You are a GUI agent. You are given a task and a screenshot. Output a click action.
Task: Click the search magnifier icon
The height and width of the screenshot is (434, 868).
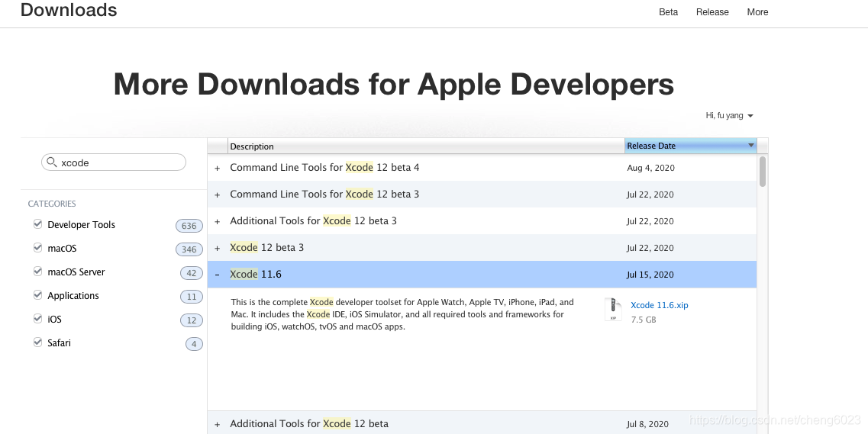coord(51,162)
